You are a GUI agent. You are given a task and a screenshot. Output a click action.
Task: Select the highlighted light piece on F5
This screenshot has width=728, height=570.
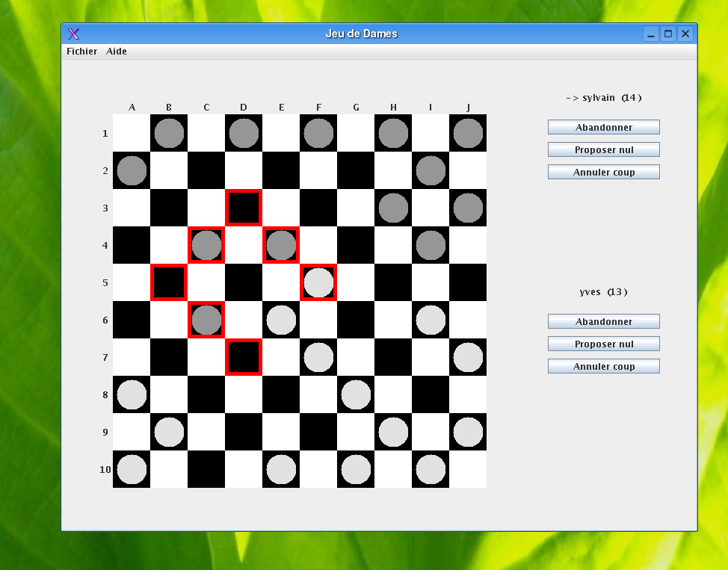pyautogui.click(x=318, y=282)
